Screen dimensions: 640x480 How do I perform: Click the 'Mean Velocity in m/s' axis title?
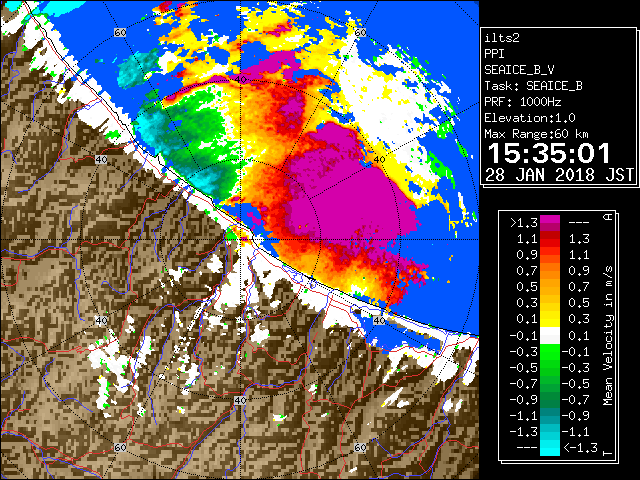click(608, 336)
